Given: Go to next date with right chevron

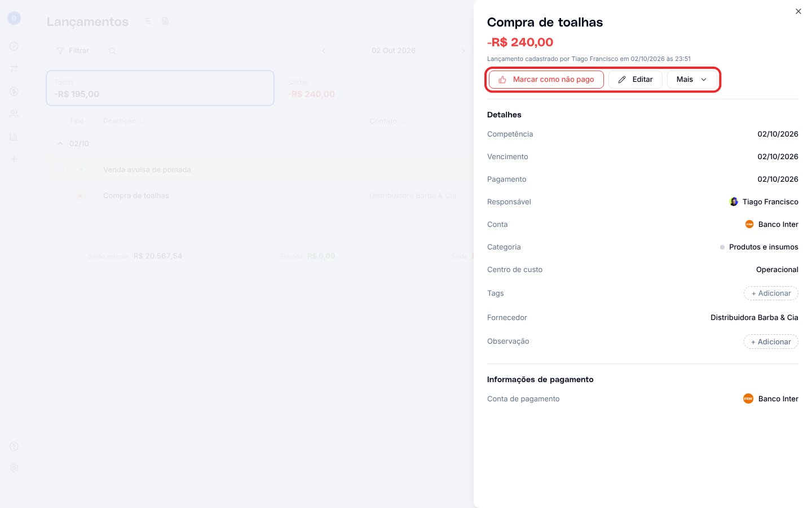Looking at the screenshot, I should pyautogui.click(x=464, y=51).
